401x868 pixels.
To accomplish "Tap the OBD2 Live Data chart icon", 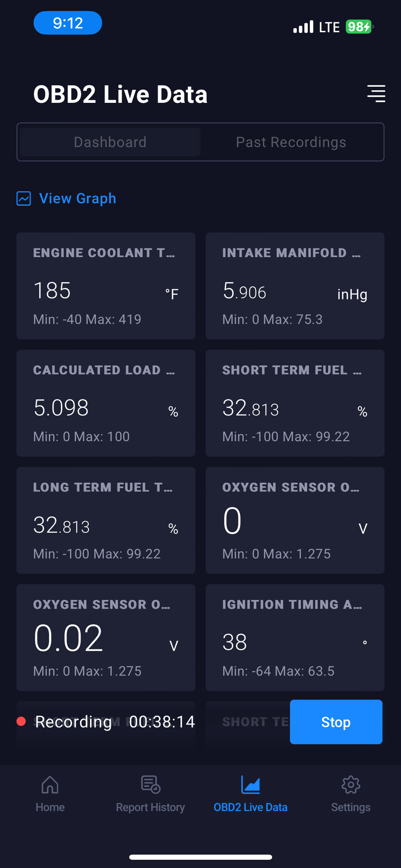I will (251, 785).
